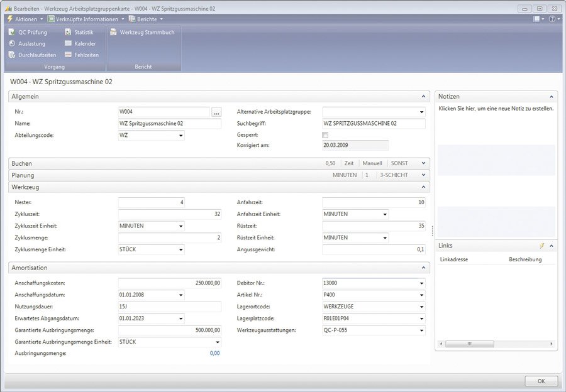
Task: Click the Durchlaufzeiten icon
Action: tap(12, 55)
